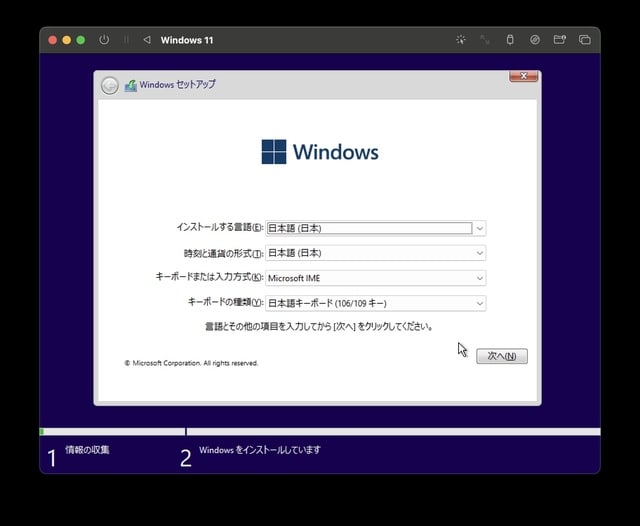The image size is (640, 526).
Task: Click the disc drive icon in toolbar
Action: (535, 40)
